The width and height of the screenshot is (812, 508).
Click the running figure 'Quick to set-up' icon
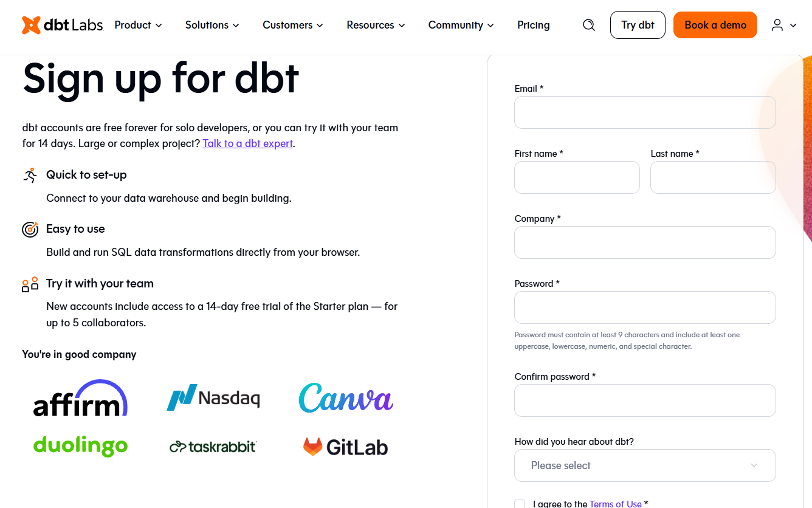click(x=30, y=174)
